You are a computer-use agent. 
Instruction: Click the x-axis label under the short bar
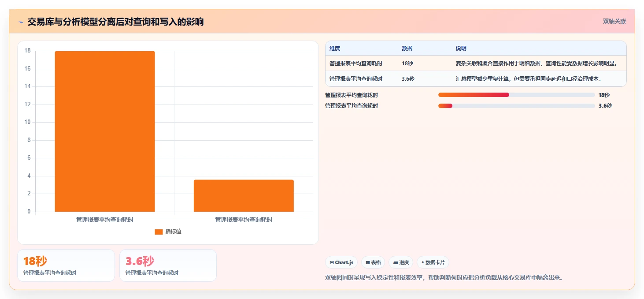pos(244,220)
